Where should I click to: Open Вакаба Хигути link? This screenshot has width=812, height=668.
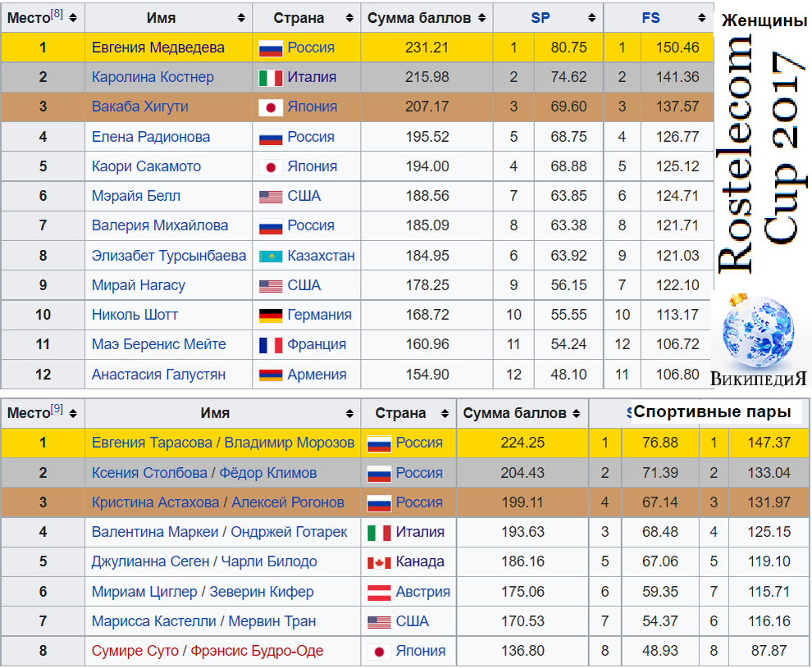click(x=139, y=107)
